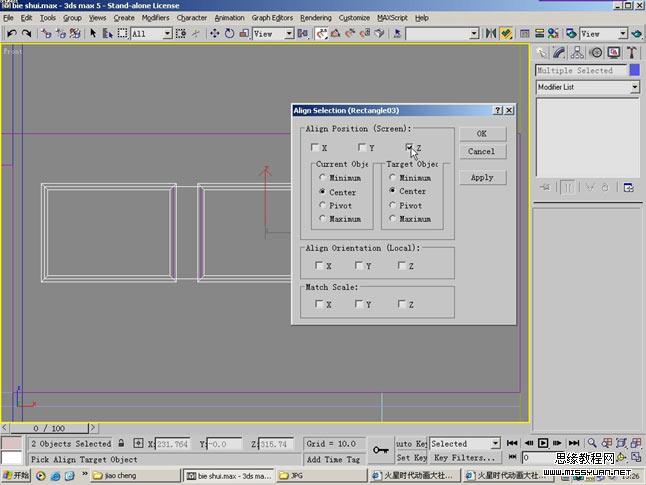
Task: Activate the Select and Rotate tool
Action: coord(229,33)
